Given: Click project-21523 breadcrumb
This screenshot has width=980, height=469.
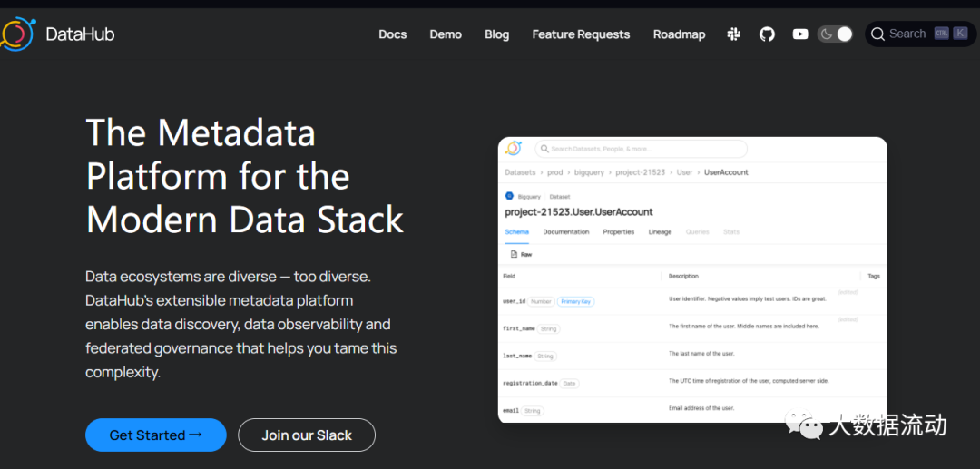Looking at the screenshot, I should tap(641, 172).
